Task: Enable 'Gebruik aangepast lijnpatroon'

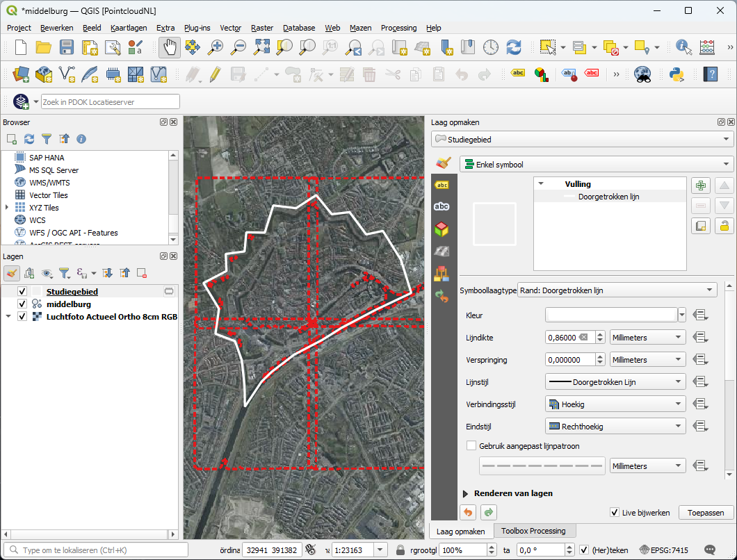Action: pos(472,446)
